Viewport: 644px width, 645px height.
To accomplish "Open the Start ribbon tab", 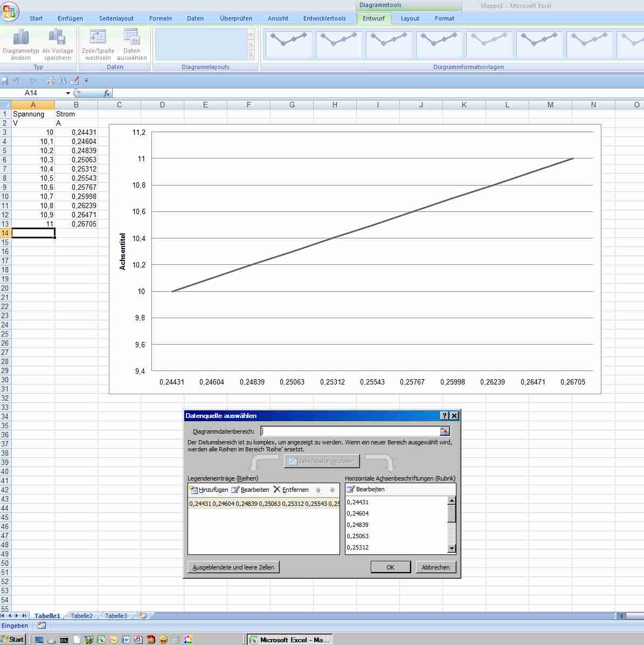I will 36,18.
